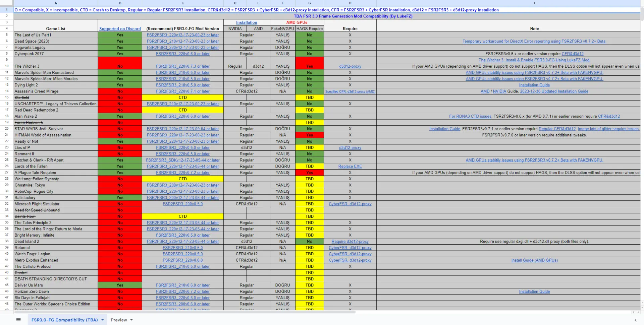Select the compatibility legend text in row 1
644x325 pixels.
[257, 10]
